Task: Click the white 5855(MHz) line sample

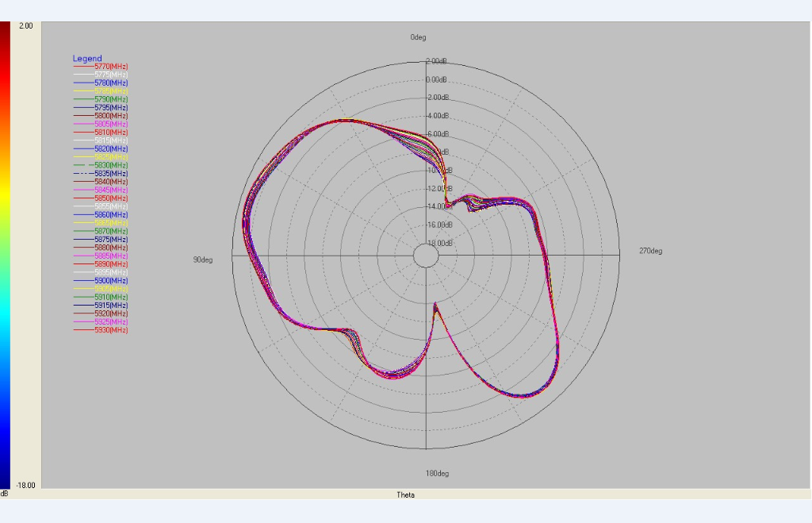Action: pyautogui.click(x=83, y=206)
